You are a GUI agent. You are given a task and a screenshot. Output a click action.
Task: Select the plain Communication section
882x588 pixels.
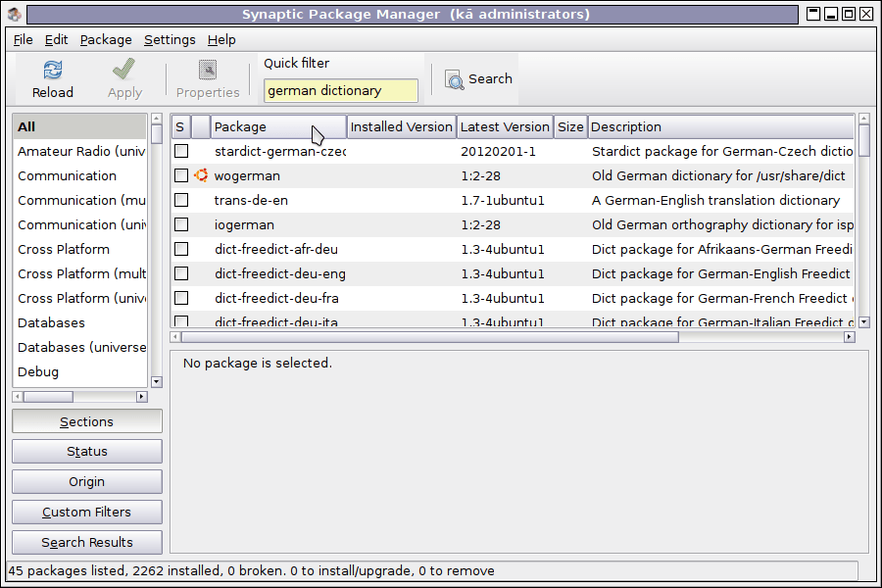point(79,175)
